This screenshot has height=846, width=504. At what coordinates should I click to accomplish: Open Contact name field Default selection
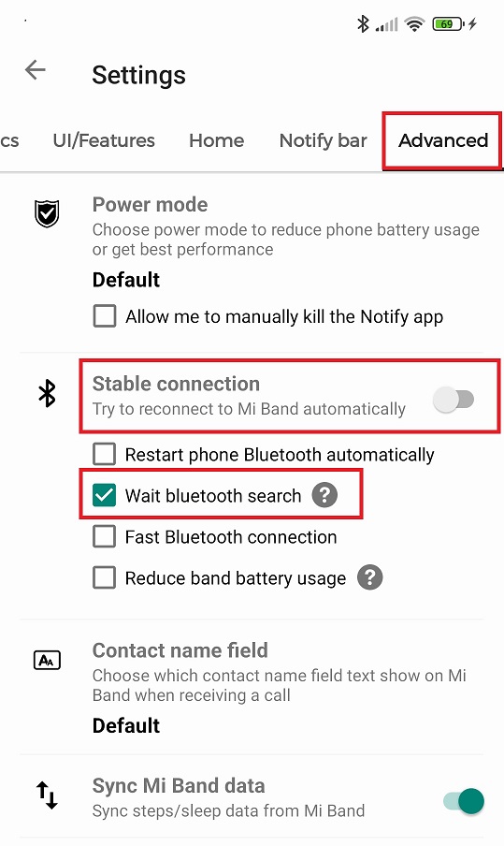(126, 725)
